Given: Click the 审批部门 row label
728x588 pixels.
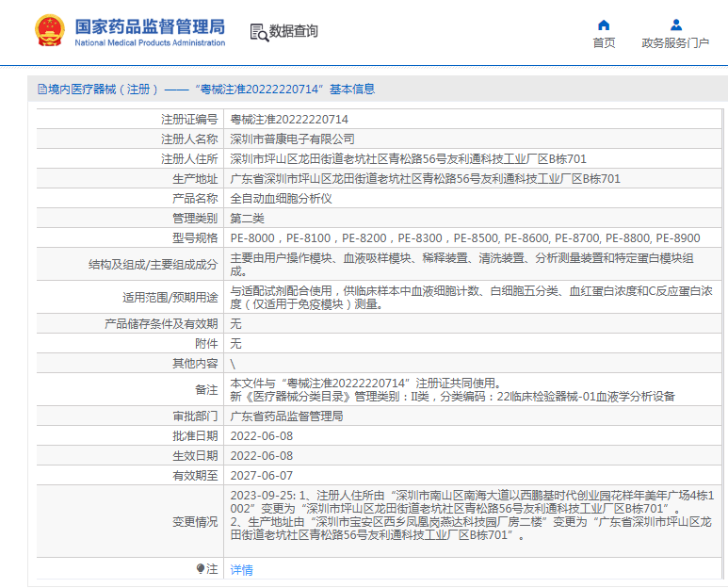Looking at the screenshot, I should pyautogui.click(x=195, y=416).
